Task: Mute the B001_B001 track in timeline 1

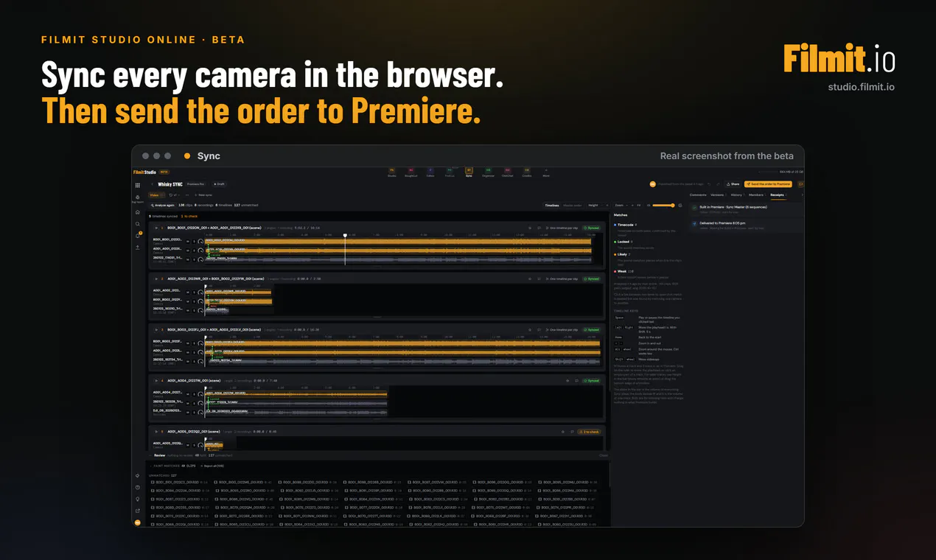Action: pos(187,240)
